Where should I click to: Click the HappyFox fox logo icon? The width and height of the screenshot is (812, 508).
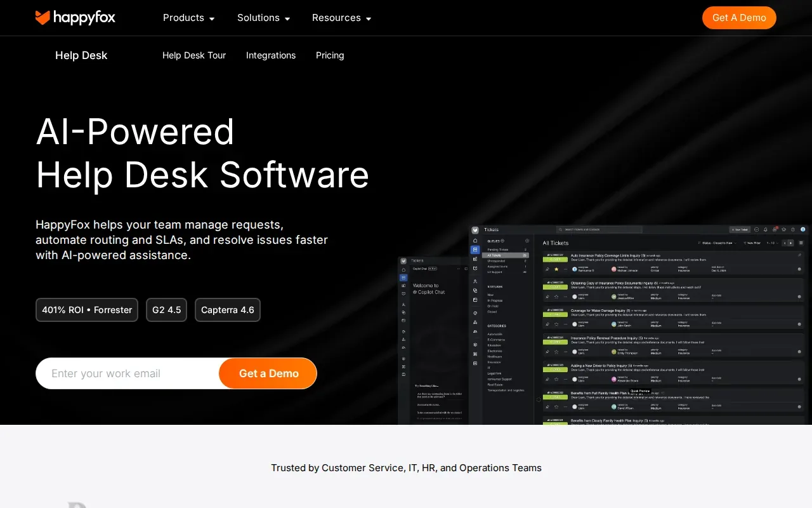(x=43, y=18)
